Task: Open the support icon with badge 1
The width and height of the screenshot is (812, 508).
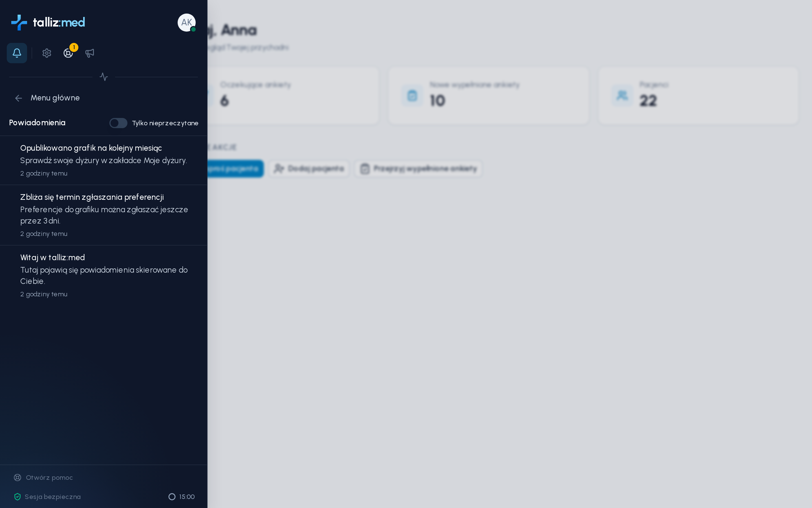Action: coord(68,53)
